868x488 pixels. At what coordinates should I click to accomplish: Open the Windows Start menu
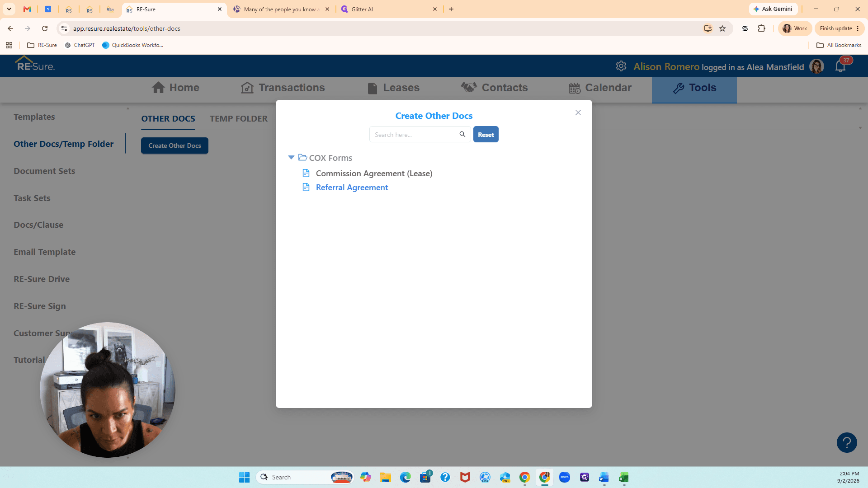[x=244, y=477]
